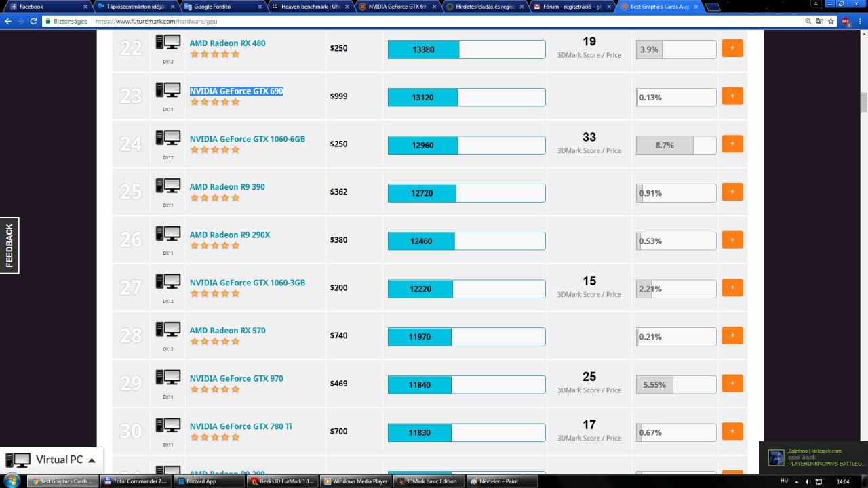The width and height of the screenshot is (868, 488).
Task: Add AMD Radeon RX 570 with the orange plus
Action: point(732,335)
